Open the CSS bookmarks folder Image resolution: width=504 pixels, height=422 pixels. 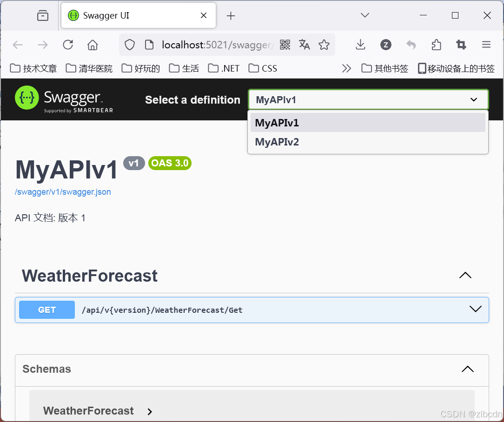coord(263,68)
